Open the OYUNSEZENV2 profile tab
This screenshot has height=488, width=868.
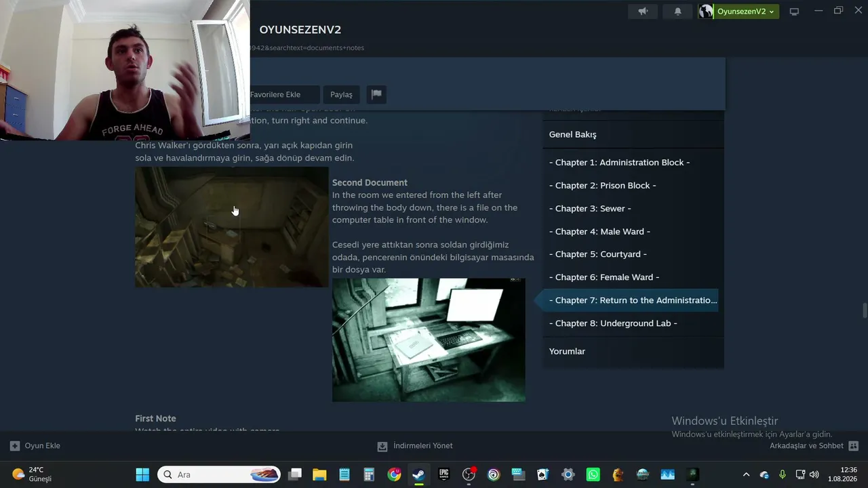point(300,30)
